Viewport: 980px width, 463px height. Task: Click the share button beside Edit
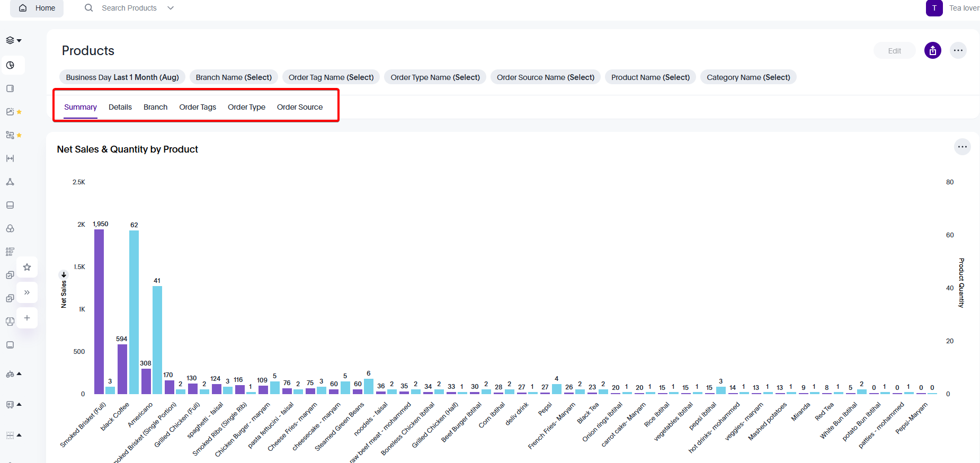coord(932,51)
